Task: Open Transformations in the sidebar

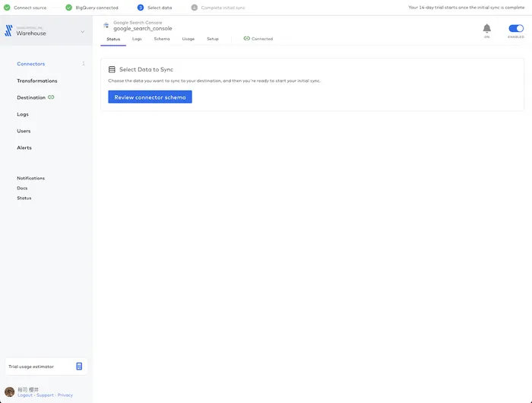Action: pos(37,81)
